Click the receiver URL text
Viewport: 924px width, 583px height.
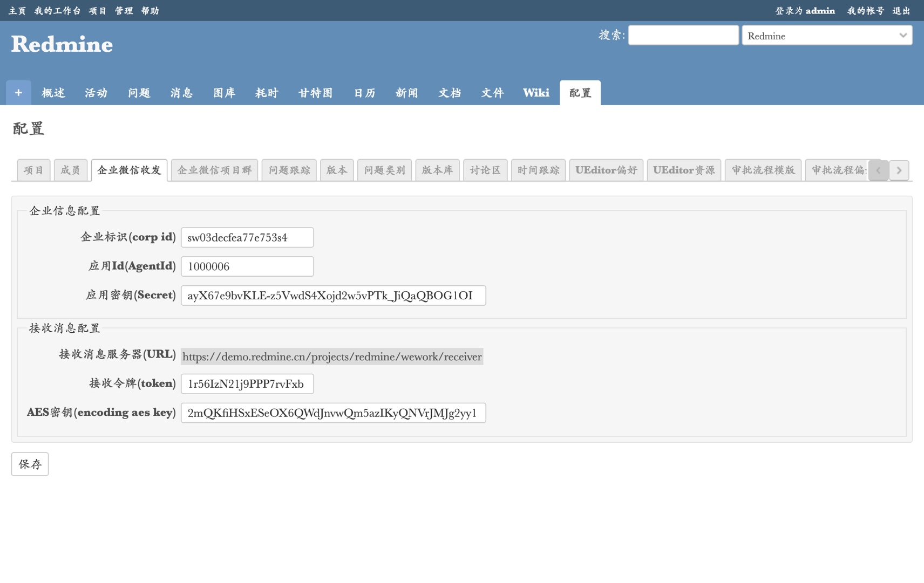[332, 356]
